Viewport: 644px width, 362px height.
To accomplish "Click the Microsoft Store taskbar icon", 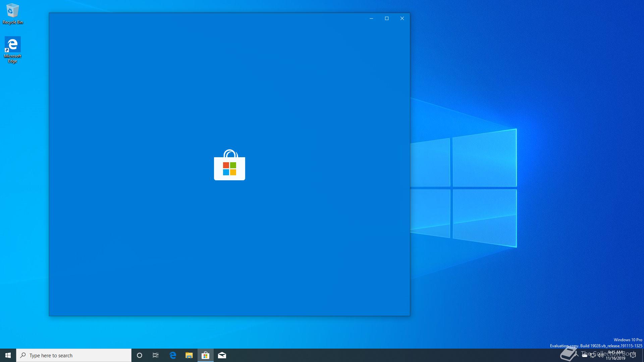I will (x=206, y=355).
